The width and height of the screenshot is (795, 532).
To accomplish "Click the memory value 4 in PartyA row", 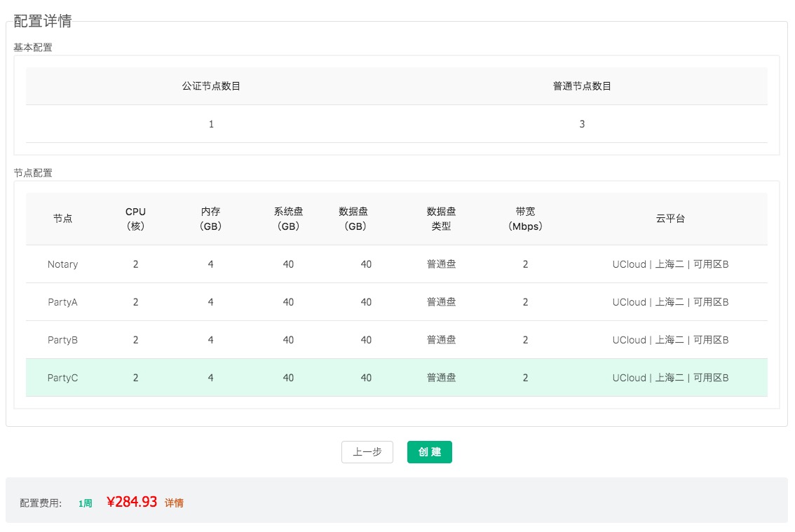I will (x=210, y=302).
